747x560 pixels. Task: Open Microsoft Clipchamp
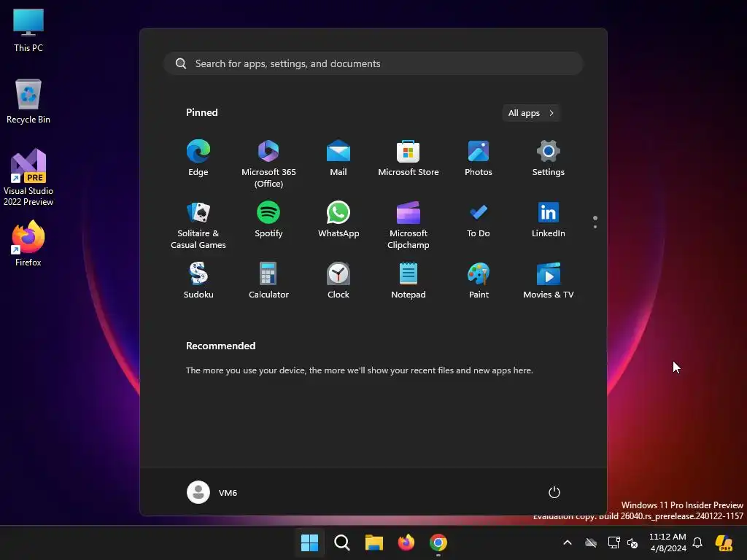pos(409,225)
